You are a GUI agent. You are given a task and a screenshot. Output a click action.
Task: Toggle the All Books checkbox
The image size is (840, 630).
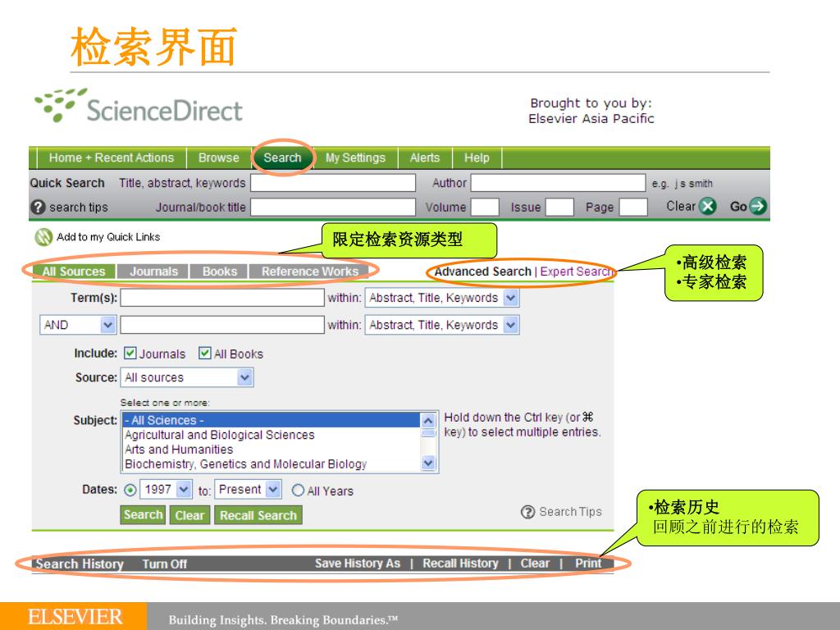(x=204, y=353)
